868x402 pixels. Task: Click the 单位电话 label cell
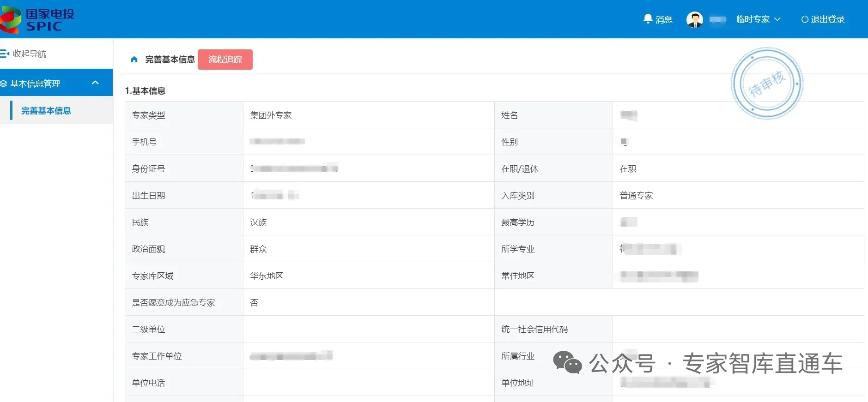pos(184,383)
